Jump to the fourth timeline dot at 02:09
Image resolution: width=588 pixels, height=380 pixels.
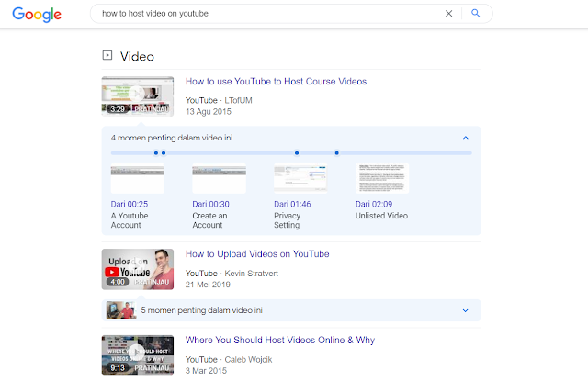337,153
